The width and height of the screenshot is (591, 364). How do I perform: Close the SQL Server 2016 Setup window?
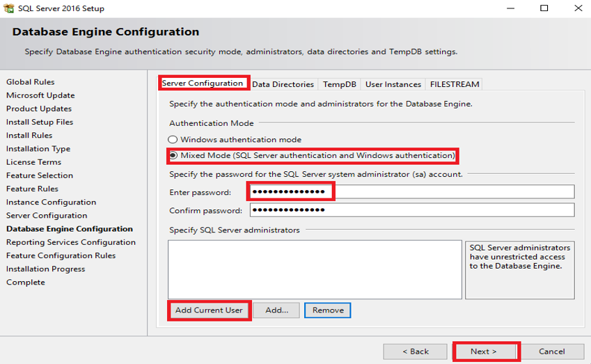pos(576,8)
